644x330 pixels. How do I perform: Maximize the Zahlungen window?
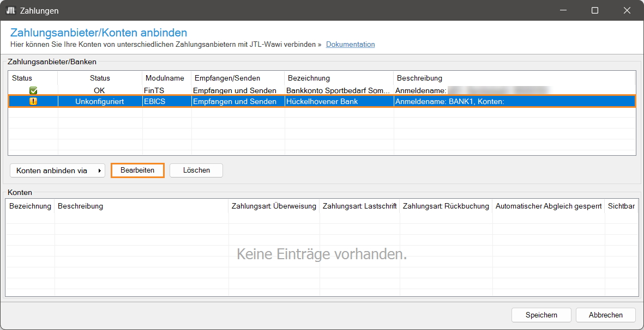pyautogui.click(x=595, y=10)
